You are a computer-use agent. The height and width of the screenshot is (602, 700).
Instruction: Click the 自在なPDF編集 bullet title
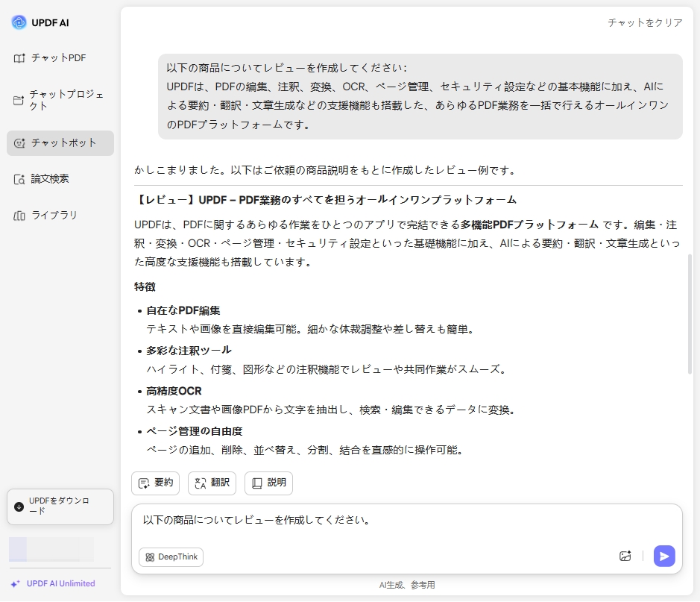click(183, 310)
